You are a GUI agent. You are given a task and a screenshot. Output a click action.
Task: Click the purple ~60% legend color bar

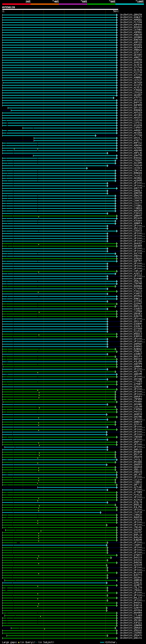[x=73, y=4]
